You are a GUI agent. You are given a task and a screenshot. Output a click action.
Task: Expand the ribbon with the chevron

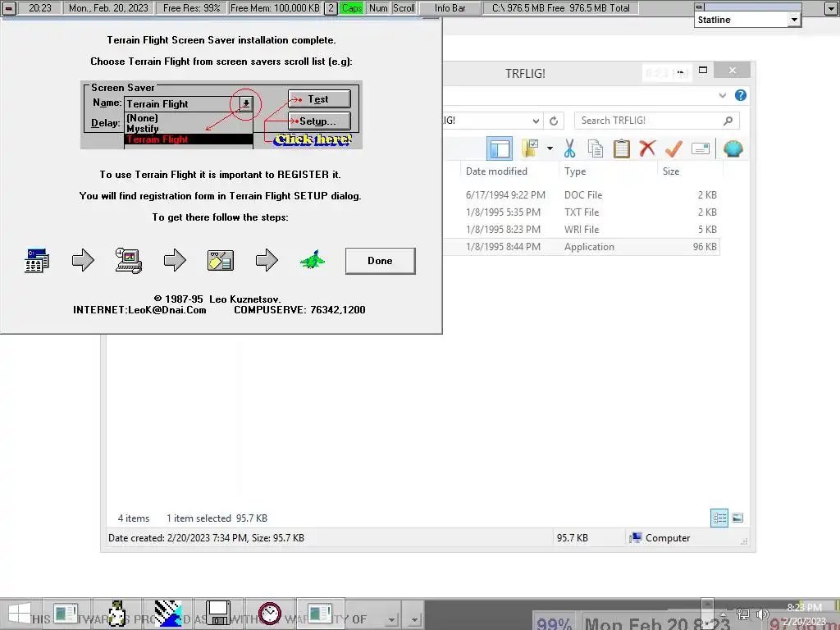[723, 95]
